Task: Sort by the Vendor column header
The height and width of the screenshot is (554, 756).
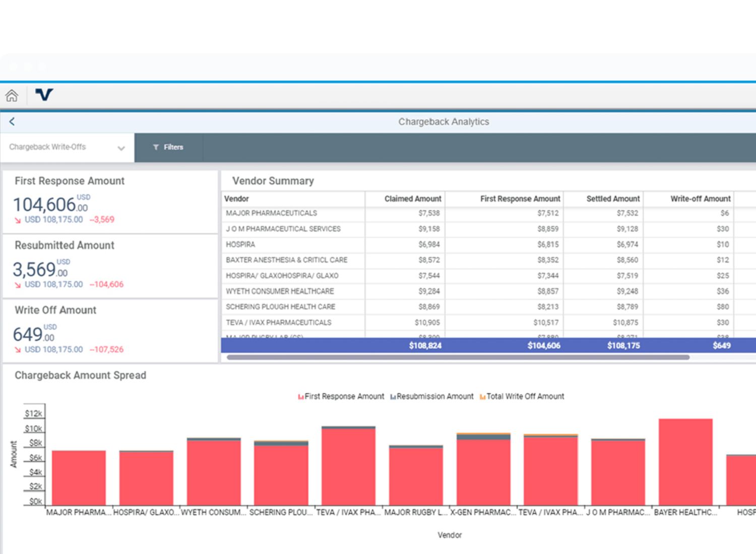Action: tap(237, 199)
